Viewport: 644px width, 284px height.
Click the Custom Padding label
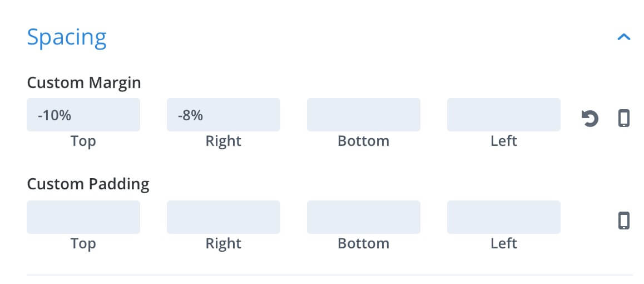(88, 184)
